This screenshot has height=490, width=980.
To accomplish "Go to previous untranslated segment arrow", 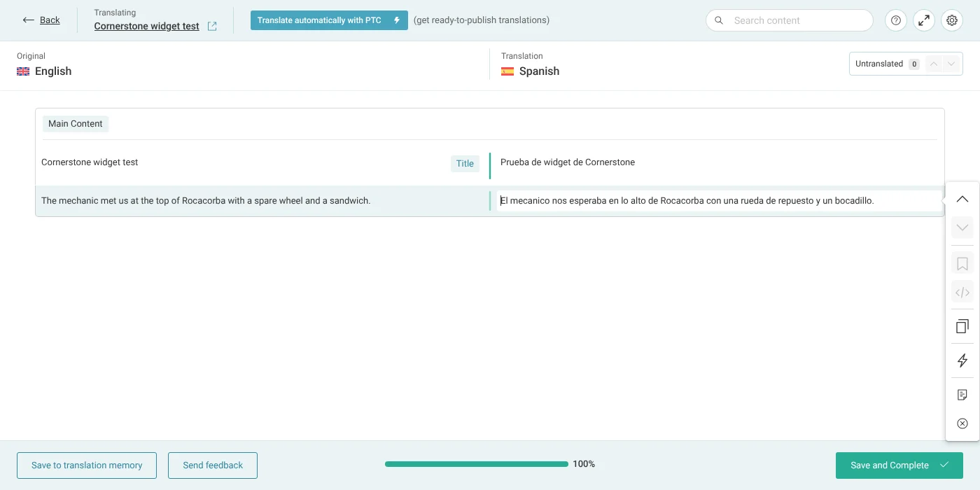I will coord(933,64).
